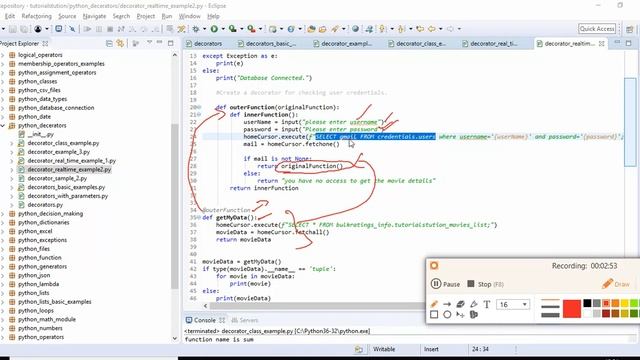The width and height of the screenshot is (640, 360).
Task: Click the Next Annotation toolbar icon
Action: (382, 29)
